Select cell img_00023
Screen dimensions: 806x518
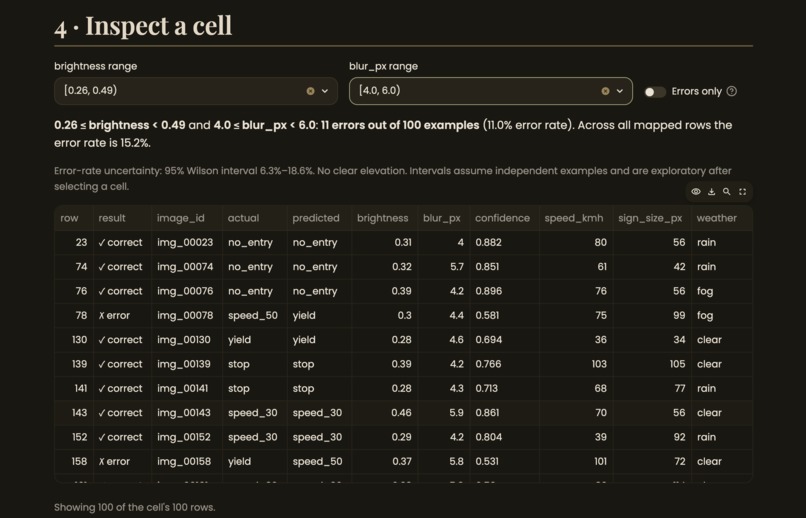pyautogui.click(x=185, y=243)
